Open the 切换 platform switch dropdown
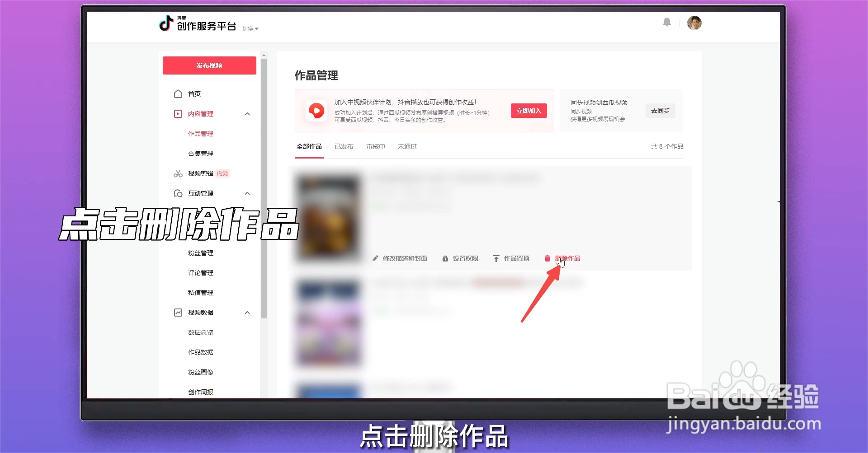 pyautogui.click(x=250, y=29)
